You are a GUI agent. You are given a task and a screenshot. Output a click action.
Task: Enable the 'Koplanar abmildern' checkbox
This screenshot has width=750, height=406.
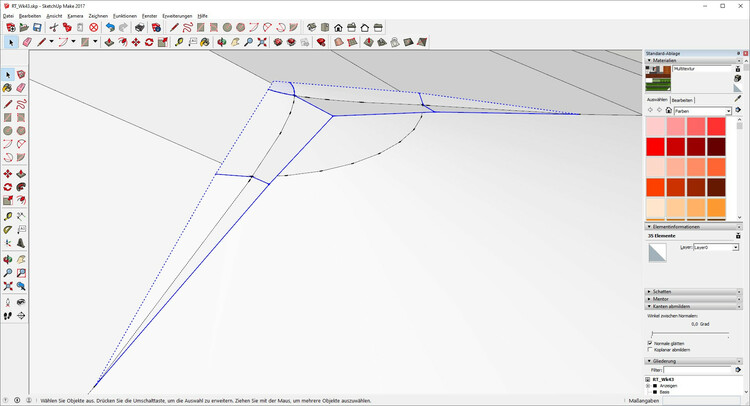coord(650,349)
